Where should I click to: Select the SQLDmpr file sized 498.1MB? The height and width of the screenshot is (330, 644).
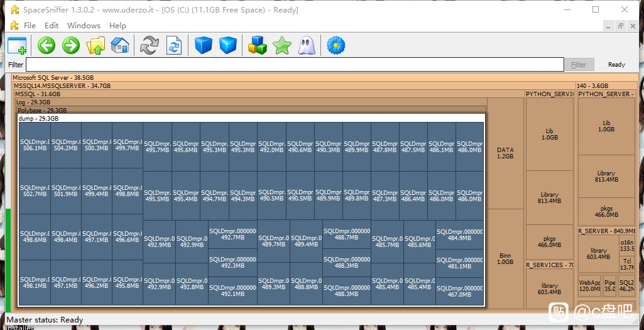(x=35, y=282)
